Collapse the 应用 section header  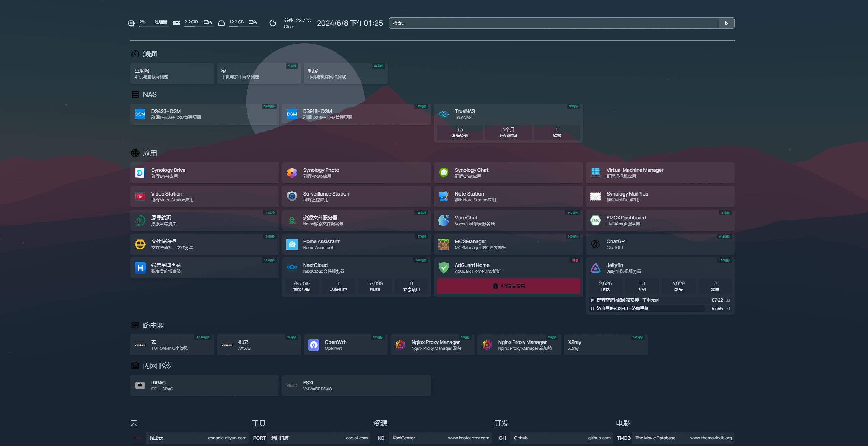(144, 153)
